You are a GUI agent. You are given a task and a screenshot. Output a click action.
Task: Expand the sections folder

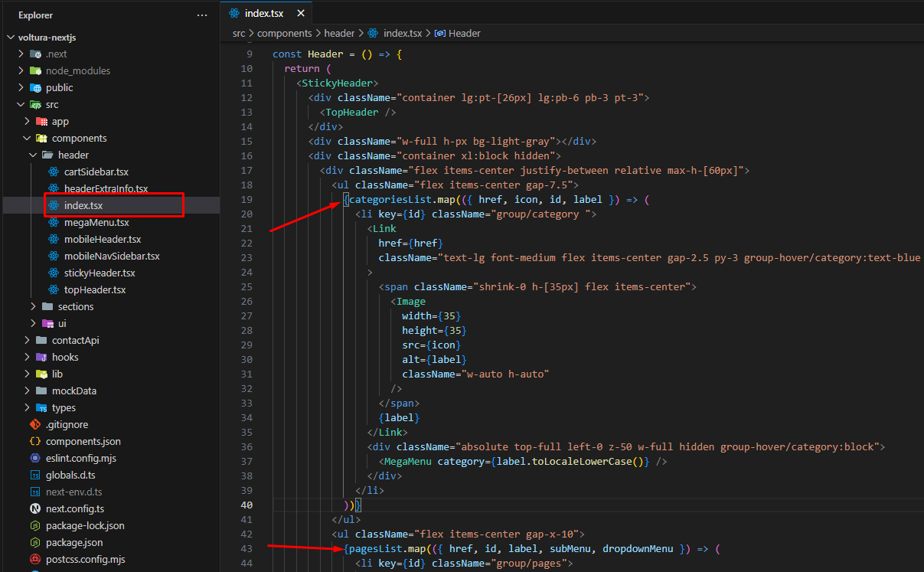[x=33, y=306]
